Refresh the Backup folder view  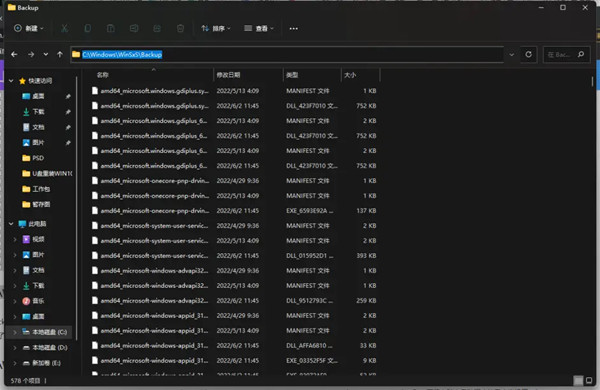pyautogui.click(x=528, y=54)
